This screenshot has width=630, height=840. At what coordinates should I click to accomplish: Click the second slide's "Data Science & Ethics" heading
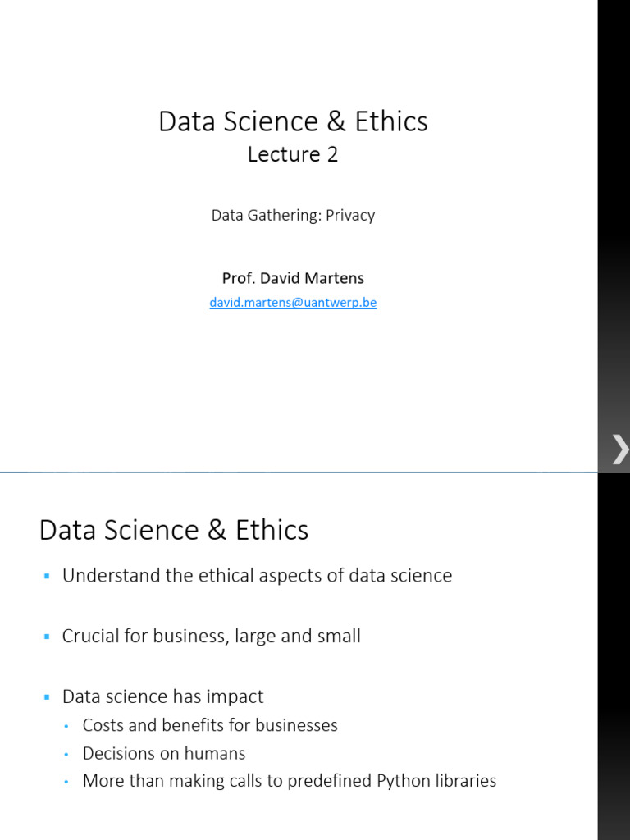(x=174, y=530)
